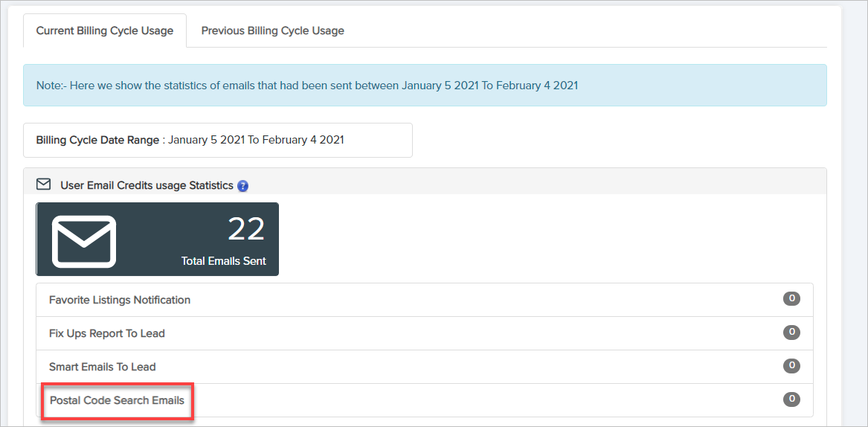Click the User Email Credits usage Statistics heading
The height and width of the screenshot is (427, 868).
click(x=147, y=185)
